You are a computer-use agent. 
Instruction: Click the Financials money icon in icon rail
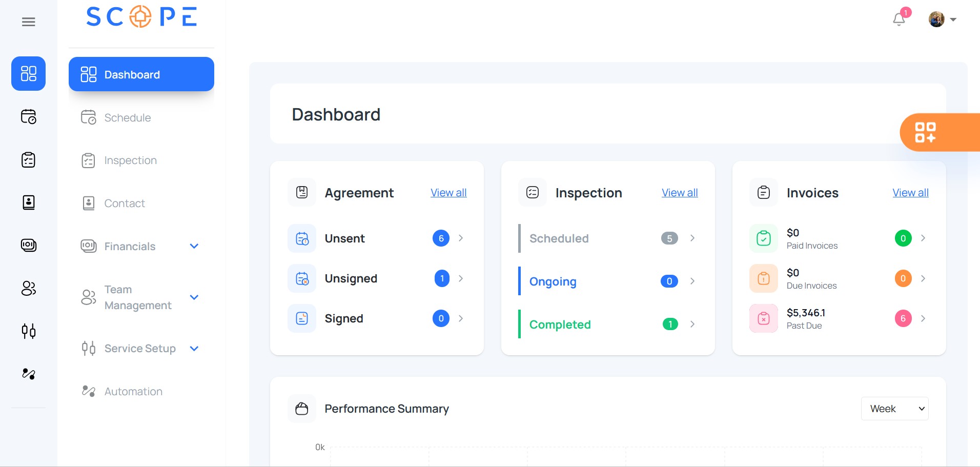[x=29, y=245]
